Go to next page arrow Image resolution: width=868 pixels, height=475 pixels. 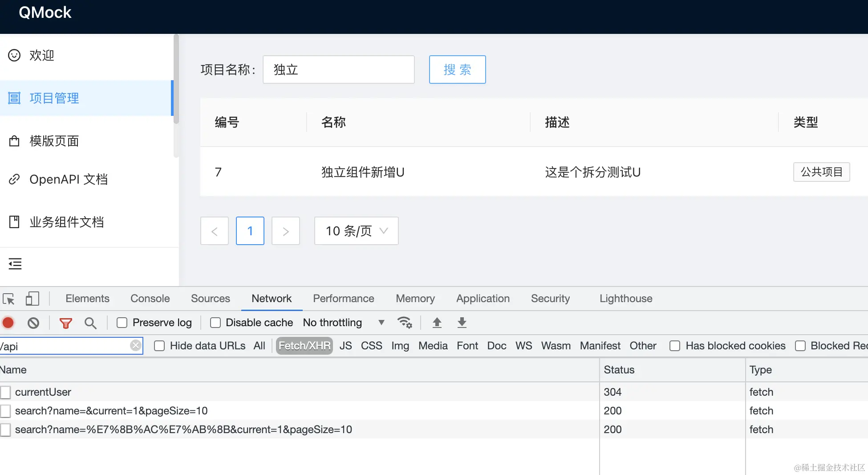(x=286, y=231)
